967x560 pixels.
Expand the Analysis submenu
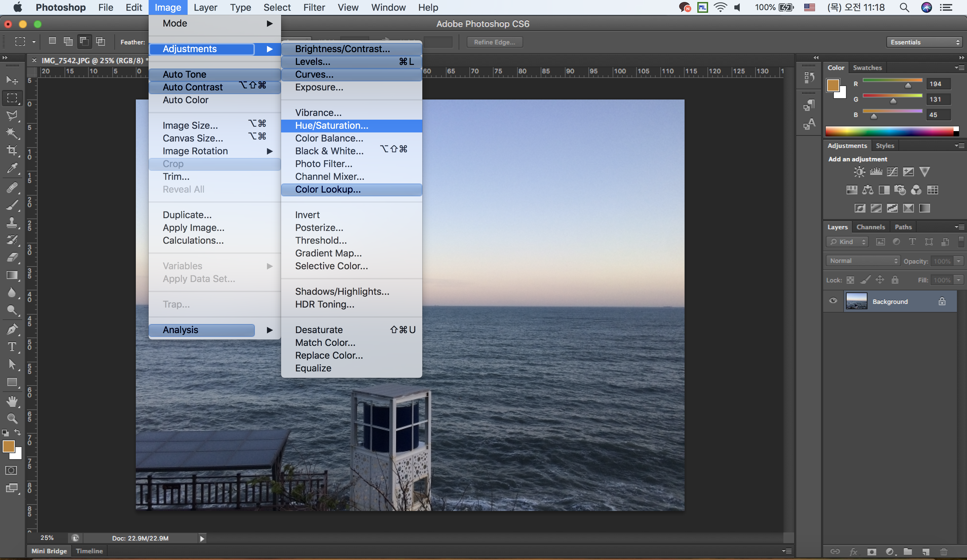215,330
